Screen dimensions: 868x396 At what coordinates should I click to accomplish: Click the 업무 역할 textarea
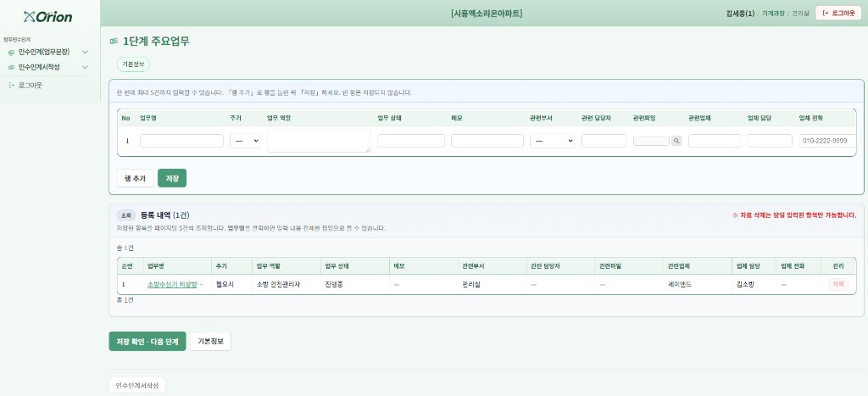click(x=319, y=140)
